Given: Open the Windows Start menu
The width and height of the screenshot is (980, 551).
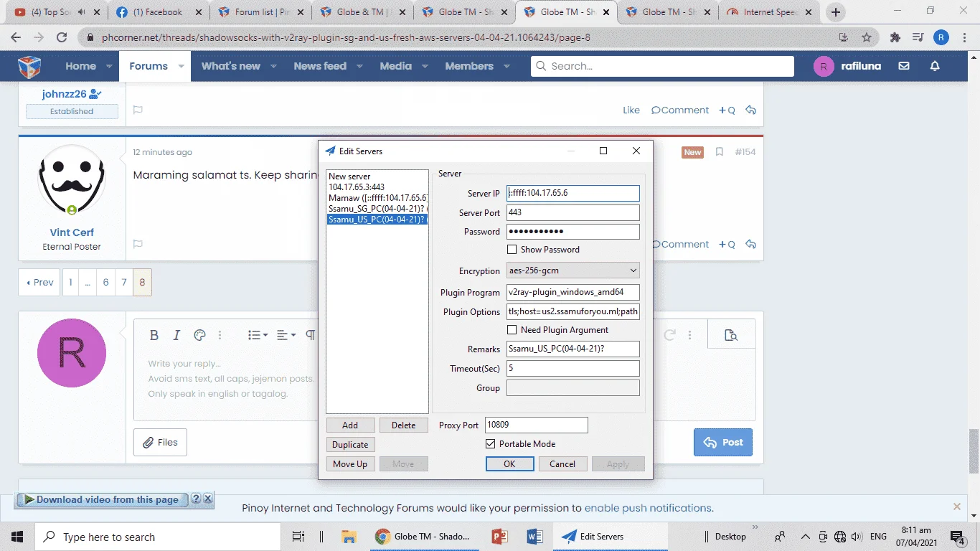Looking at the screenshot, I should 17,537.
